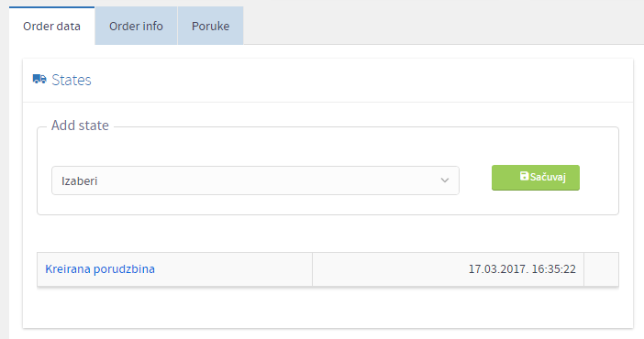
Task: Click the truck icon beside States
Action: coord(39,79)
